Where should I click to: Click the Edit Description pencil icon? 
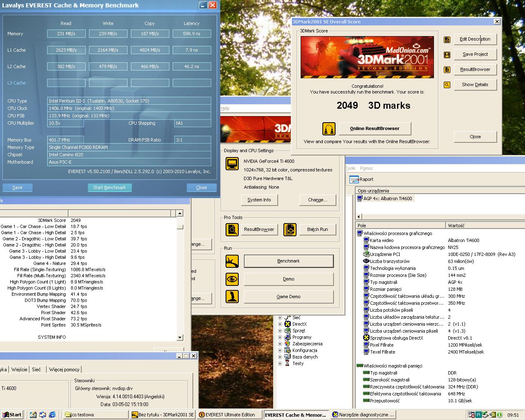(x=447, y=39)
